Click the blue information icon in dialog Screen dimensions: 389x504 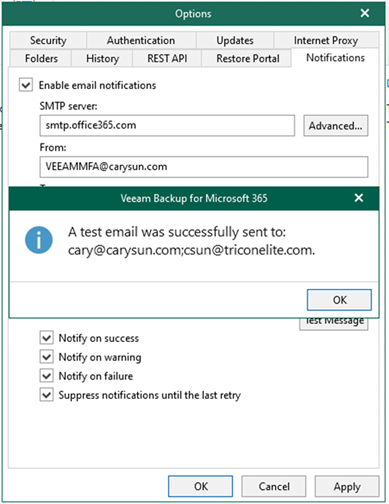pos(39,240)
